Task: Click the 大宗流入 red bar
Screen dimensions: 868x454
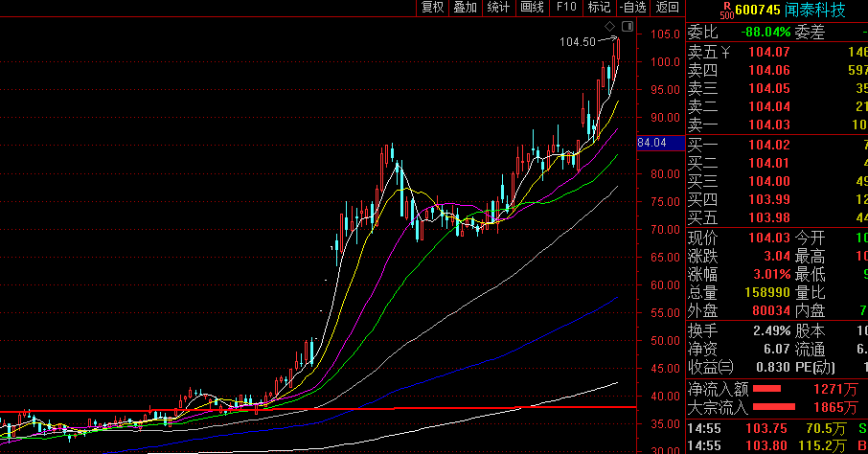Action: click(x=774, y=407)
